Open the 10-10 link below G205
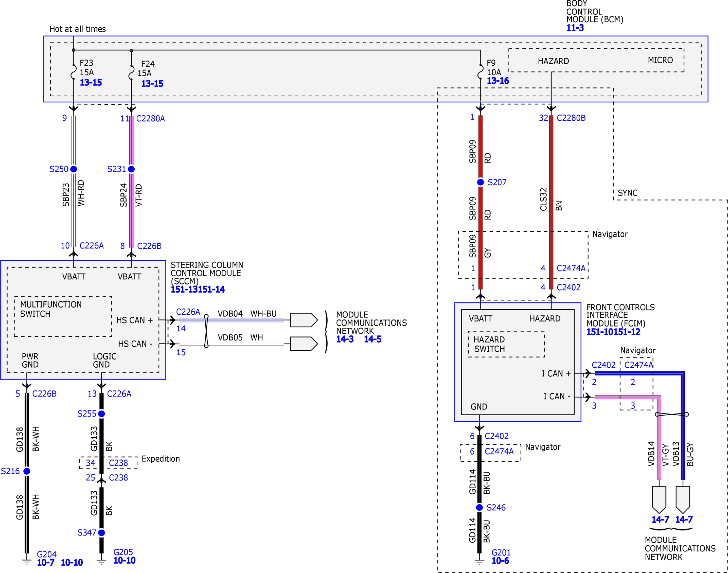This screenshot has width=728, height=573. click(x=124, y=561)
